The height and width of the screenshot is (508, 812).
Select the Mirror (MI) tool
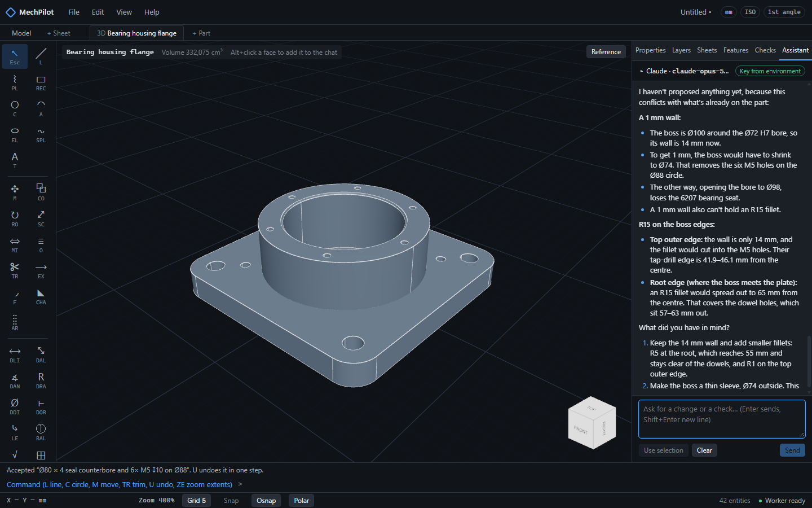pyautogui.click(x=15, y=244)
